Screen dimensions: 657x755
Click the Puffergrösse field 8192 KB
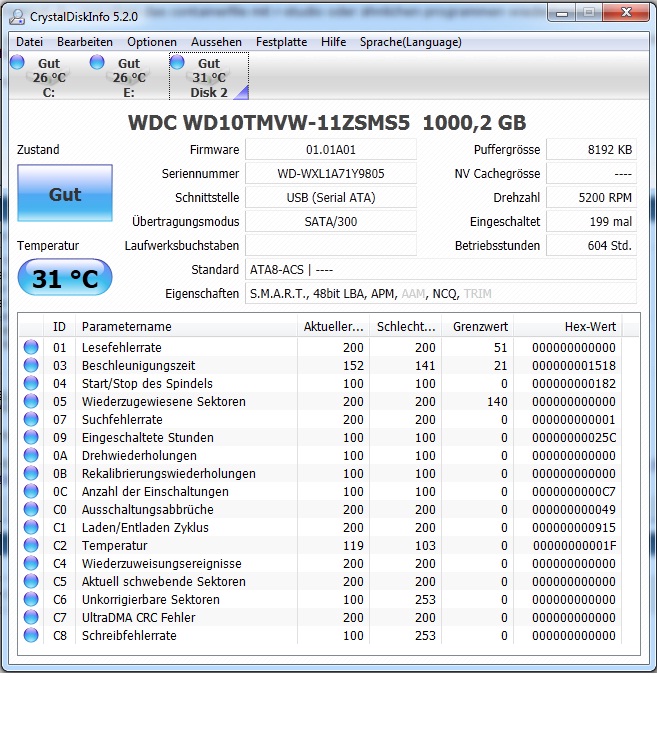click(591, 149)
